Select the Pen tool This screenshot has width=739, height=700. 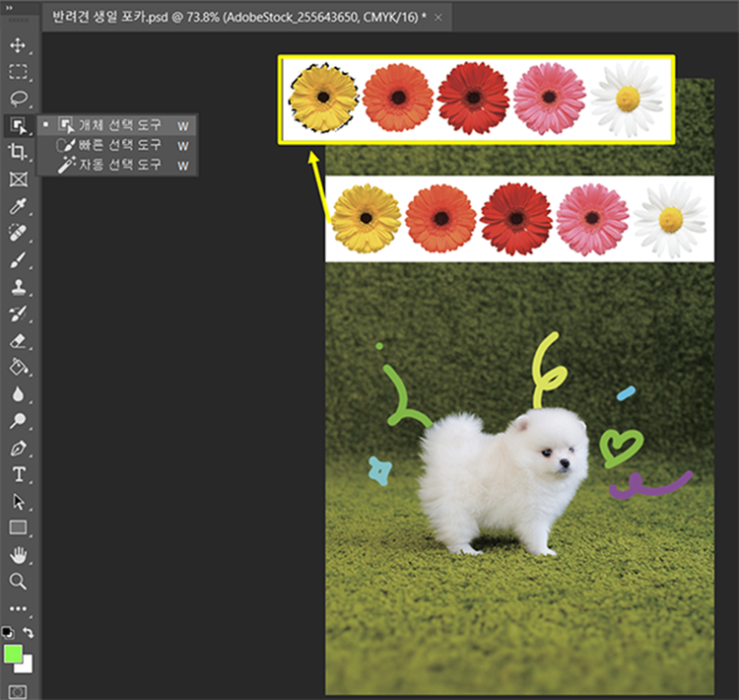[x=18, y=448]
